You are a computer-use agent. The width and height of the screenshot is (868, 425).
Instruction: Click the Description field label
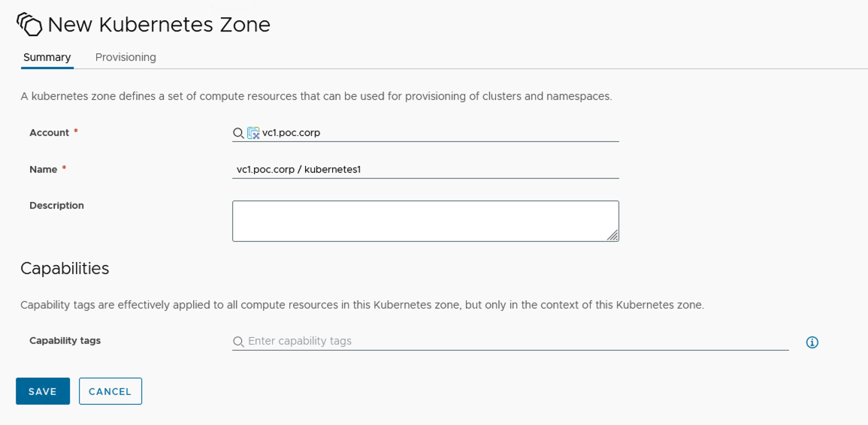(56, 205)
